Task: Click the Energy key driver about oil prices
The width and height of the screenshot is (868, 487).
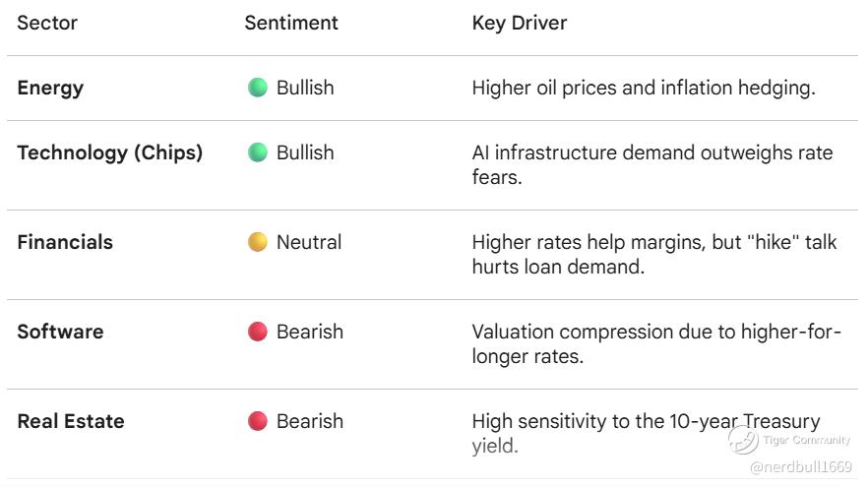Action: (x=644, y=88)
